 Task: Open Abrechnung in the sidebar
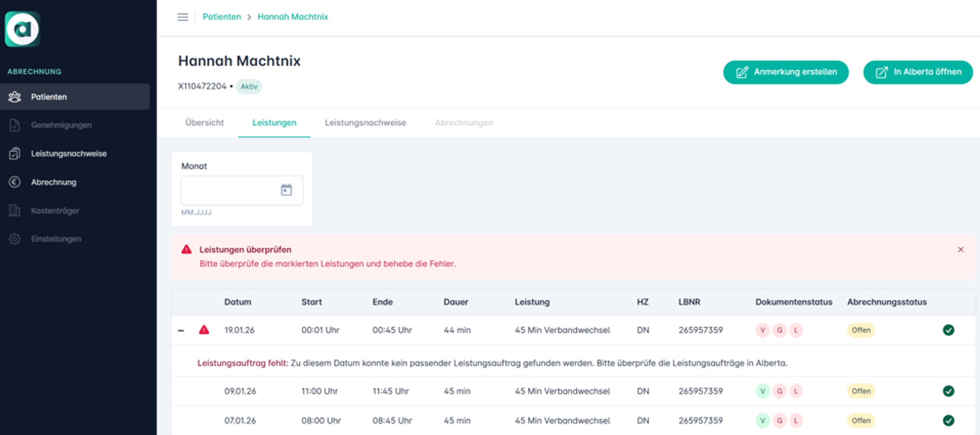54,182
